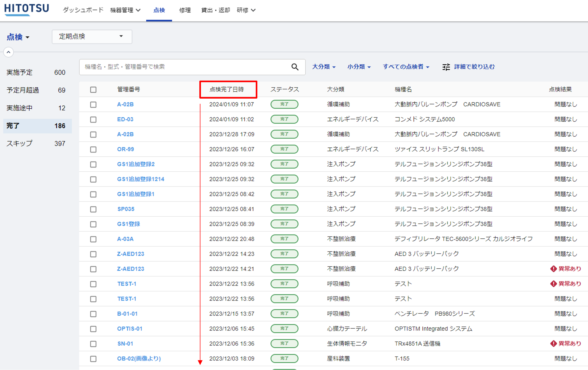Expand the 点検 heading dropdown
The height and width of the screenshot is (370, 588).
18,37
